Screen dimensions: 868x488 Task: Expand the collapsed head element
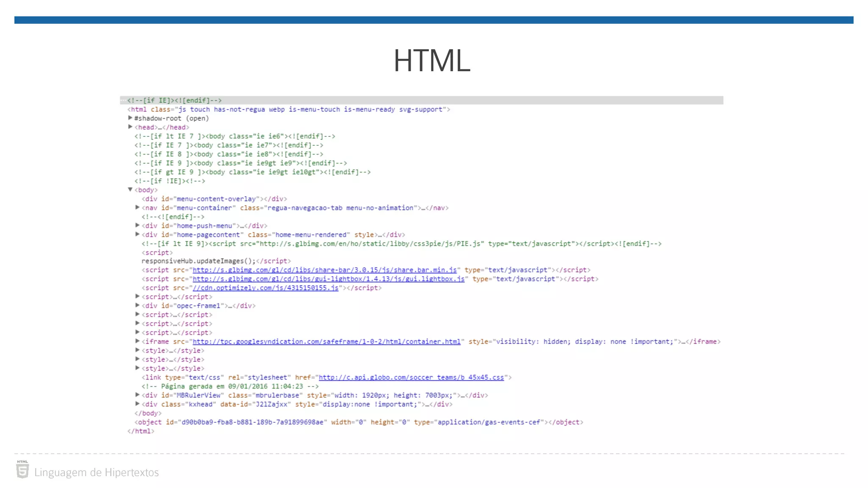[x=131, y=127]
